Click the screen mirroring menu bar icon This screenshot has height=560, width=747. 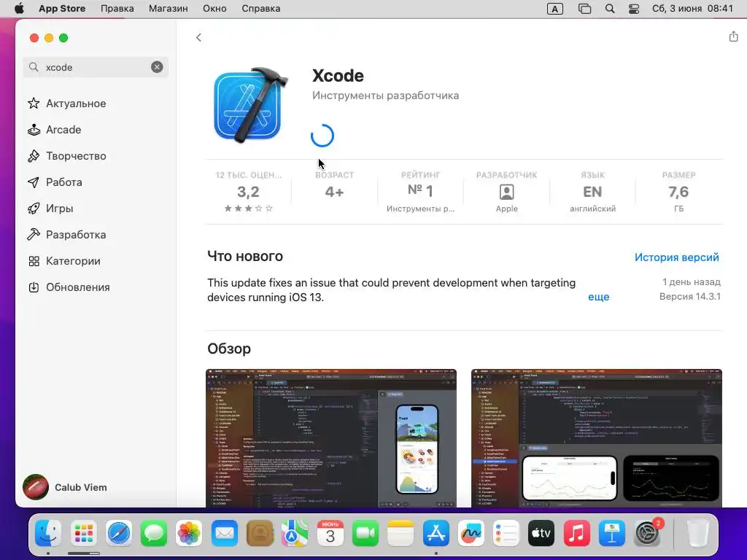click(584, 9)
